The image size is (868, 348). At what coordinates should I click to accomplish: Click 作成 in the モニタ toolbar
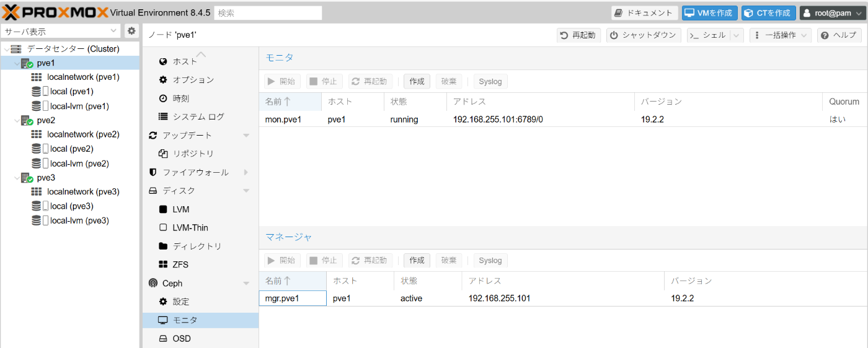[x=417, y=82]
